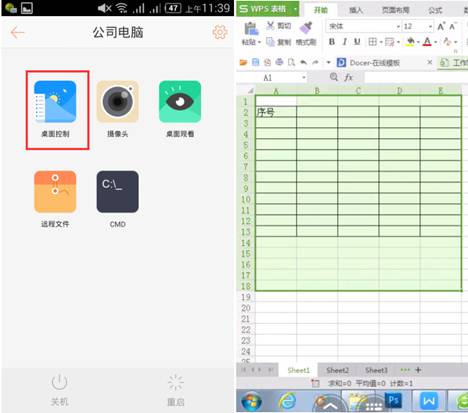Viewport: 468px width, 413px height.
Task: Open the fill color dropdown arrow
Action: pyautogui.click(x=418, y=42)
